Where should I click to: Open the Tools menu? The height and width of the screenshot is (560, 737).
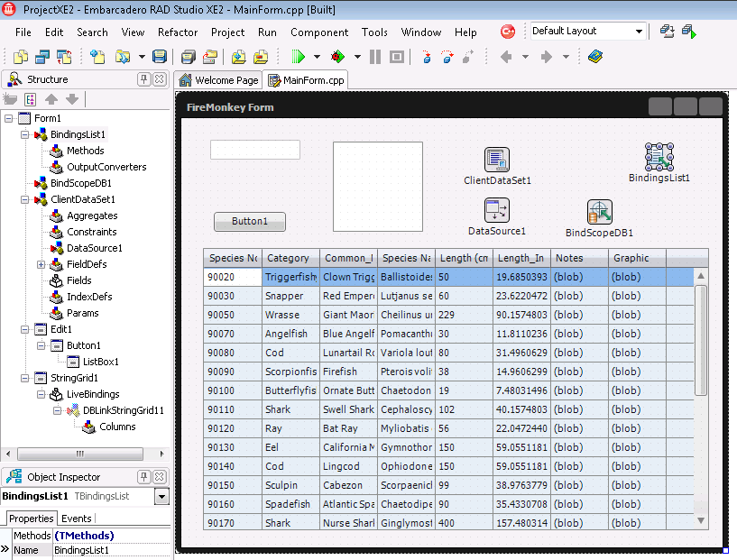pyautogui.click(x=374, y=32)
